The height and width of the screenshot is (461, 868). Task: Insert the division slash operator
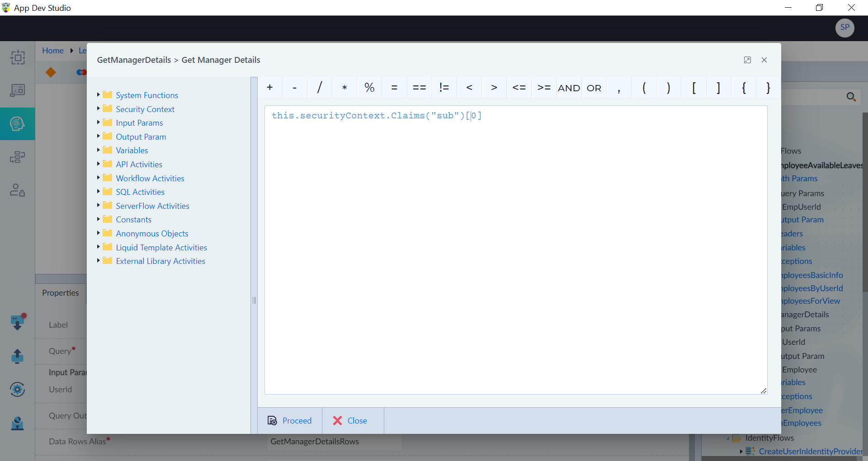pyautogui.click(x=320, y=88)
